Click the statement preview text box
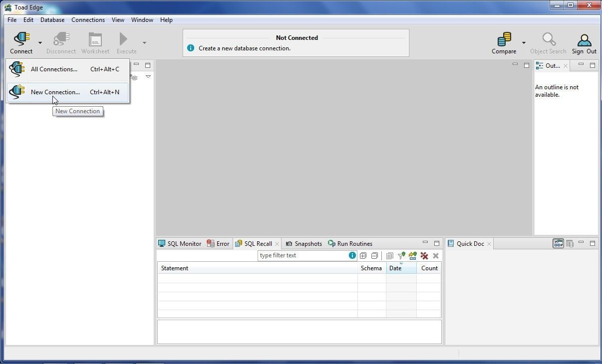The height and width of the screenshot is (364, 602). click(300, 332)
